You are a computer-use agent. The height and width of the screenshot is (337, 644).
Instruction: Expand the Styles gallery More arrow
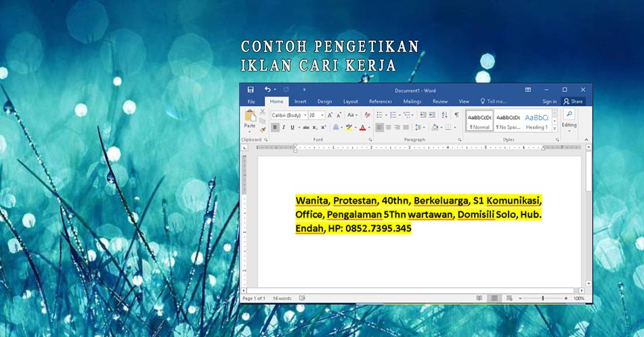pos(555,129)
